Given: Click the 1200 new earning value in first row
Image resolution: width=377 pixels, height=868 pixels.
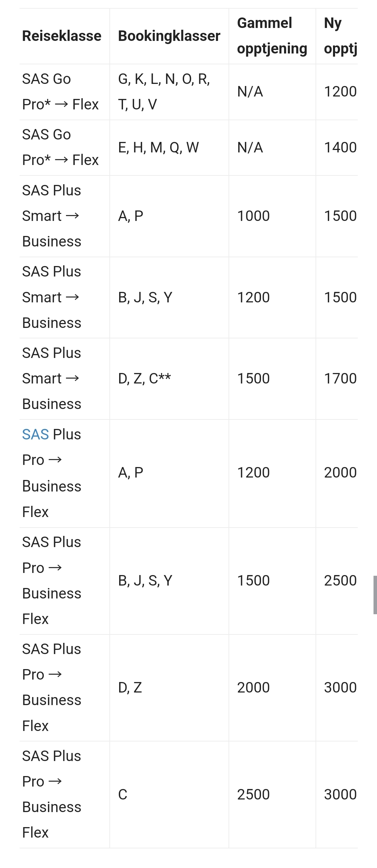Looking at the screenshot, I should point(340,92).
